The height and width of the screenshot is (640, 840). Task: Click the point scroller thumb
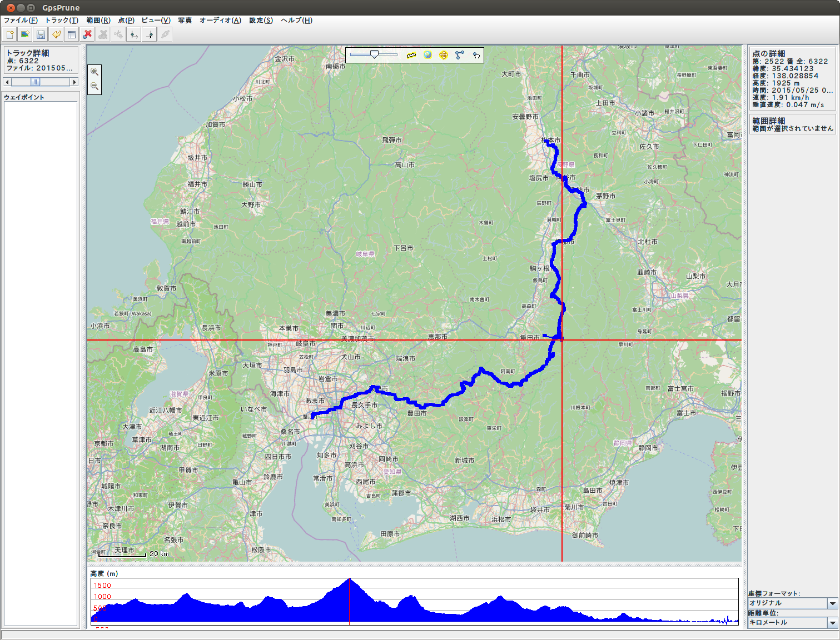pyautogui.click(x=35, y=82)
